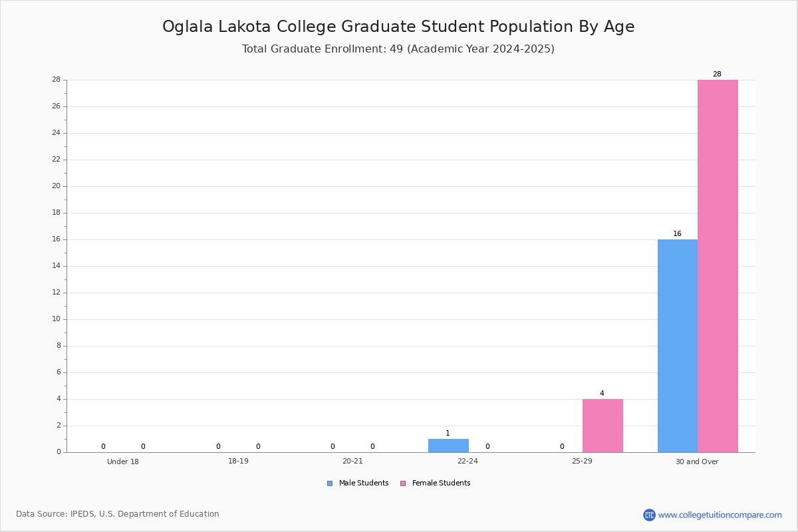Open www.collegetuitioncompare.com link
Image resolution: width=798 pixels, height=532 pixels.
coord(720,515)
